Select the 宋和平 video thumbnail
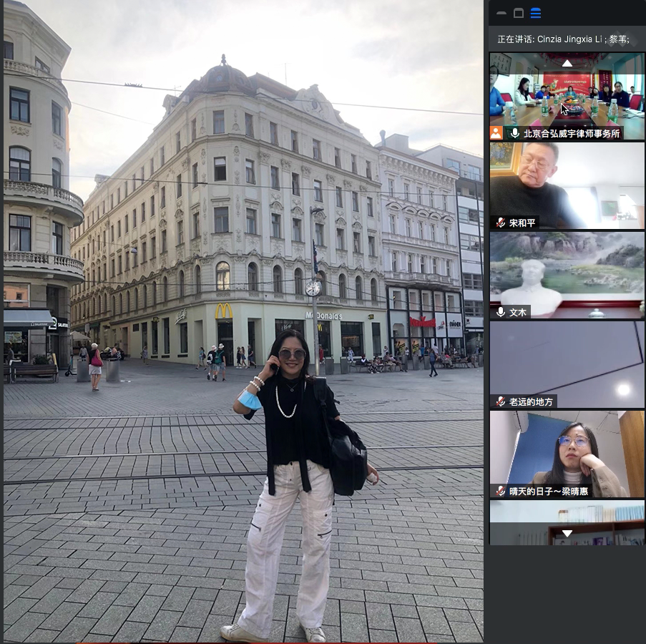 pyautogui.click(x=567, y=185)
